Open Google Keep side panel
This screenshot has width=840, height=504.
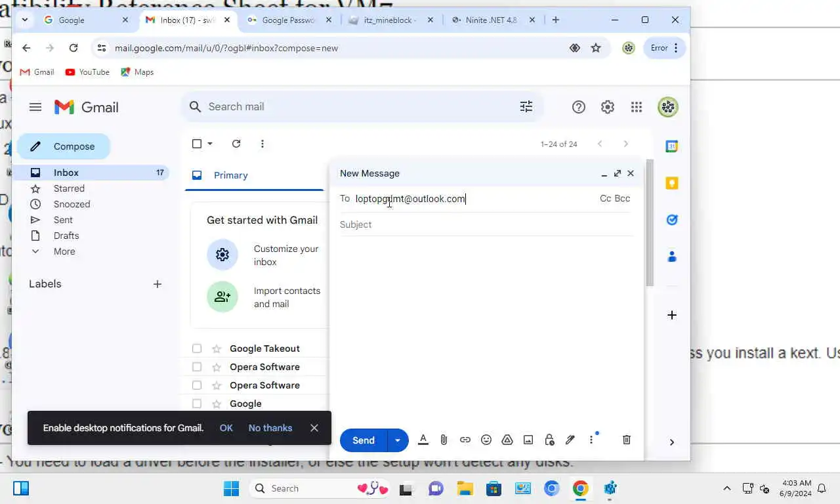click(671, 183)
